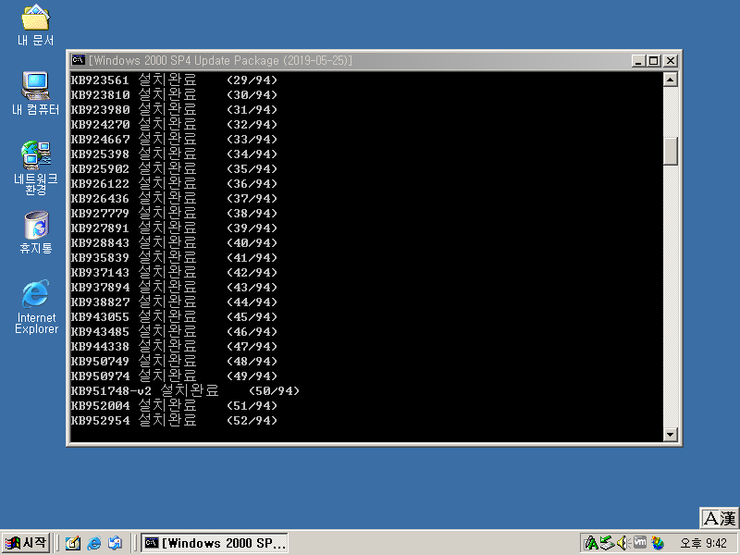Screen dimensions: 740x555
Task: Click the console vertical scrollbar thumb
Action: [x=670, y=151]
